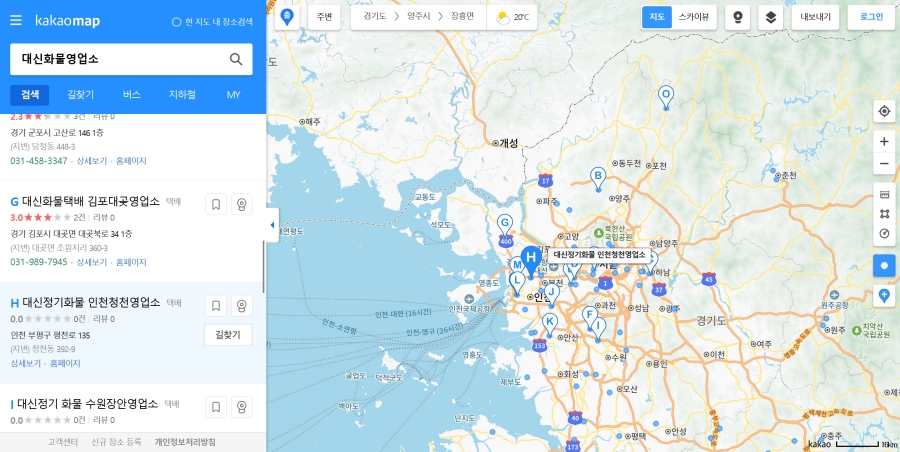
Task: Open 상세보기 for 김포대곶영업소
Action: pyautogui.click(x=92, y=262)
